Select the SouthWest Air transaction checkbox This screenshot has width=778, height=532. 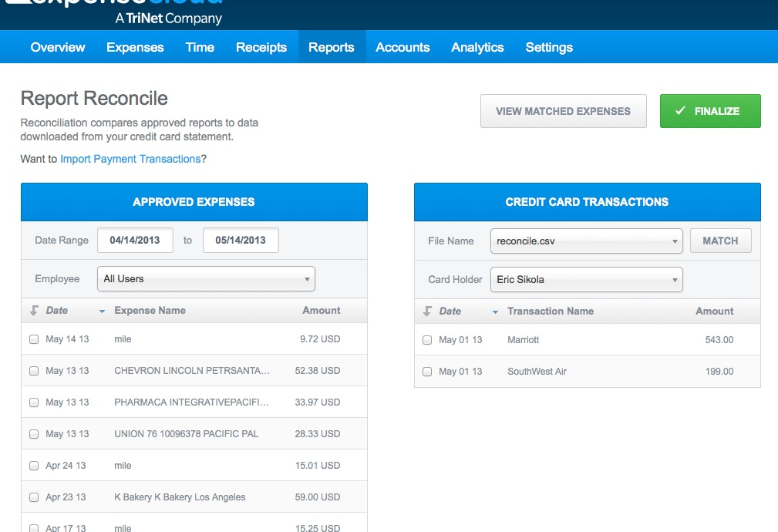pos(427,371)
